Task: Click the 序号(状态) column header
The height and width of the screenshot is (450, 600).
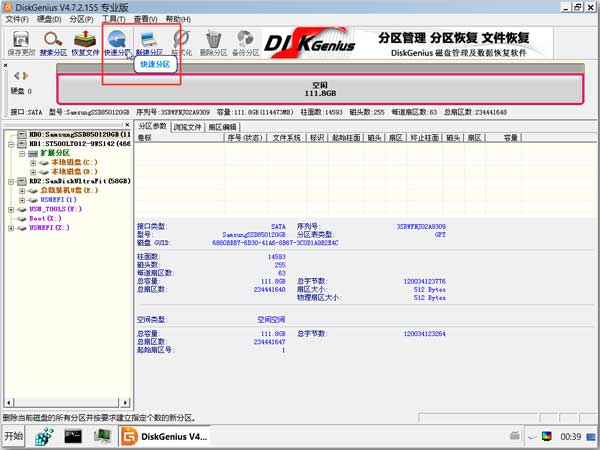Action: pyautogui.click(x=245, y=138)
